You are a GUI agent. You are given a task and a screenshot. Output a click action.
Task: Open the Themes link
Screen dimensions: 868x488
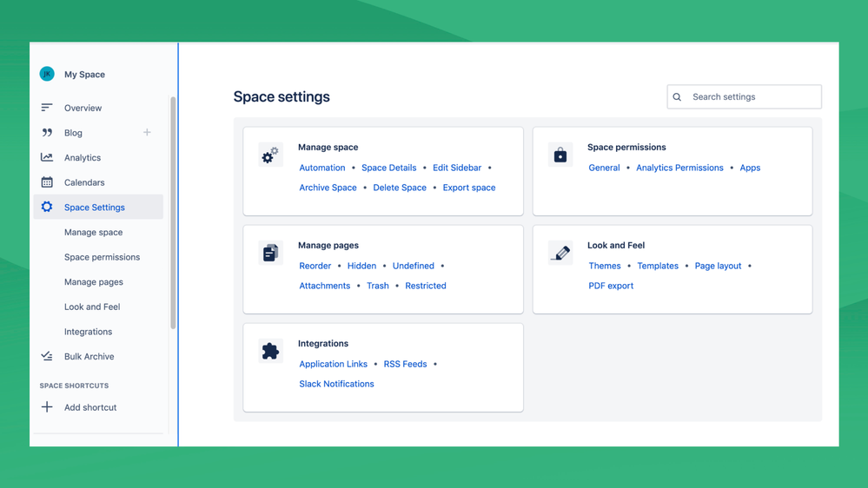pos(605,266)
